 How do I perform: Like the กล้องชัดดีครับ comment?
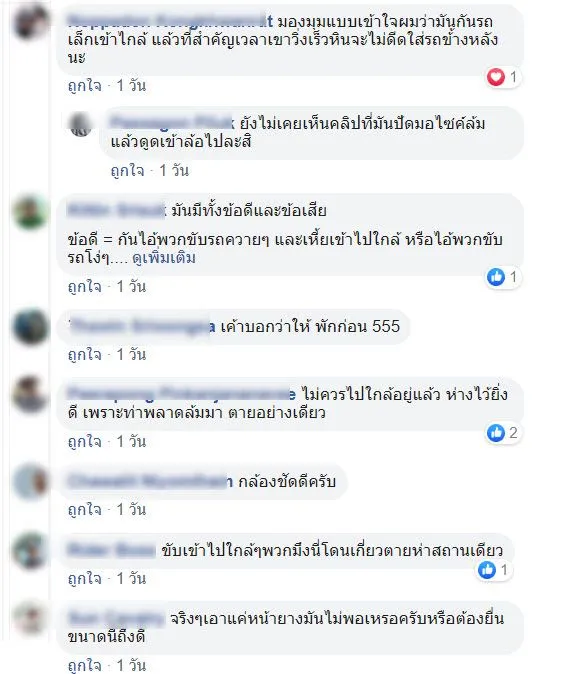(x=85, y=510)
